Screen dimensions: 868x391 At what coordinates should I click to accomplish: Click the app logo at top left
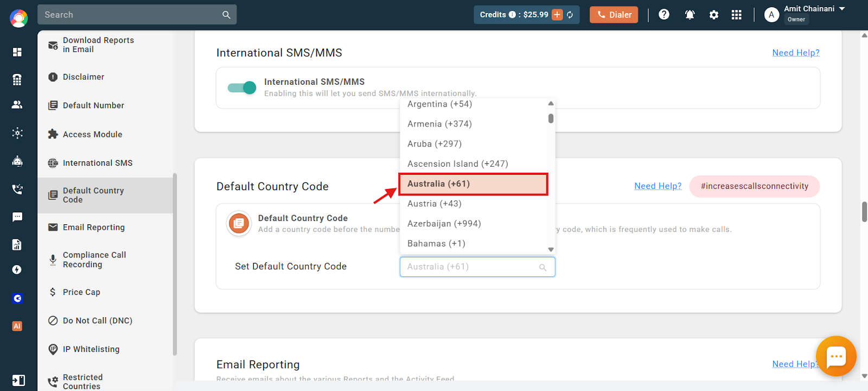(18, 18)
